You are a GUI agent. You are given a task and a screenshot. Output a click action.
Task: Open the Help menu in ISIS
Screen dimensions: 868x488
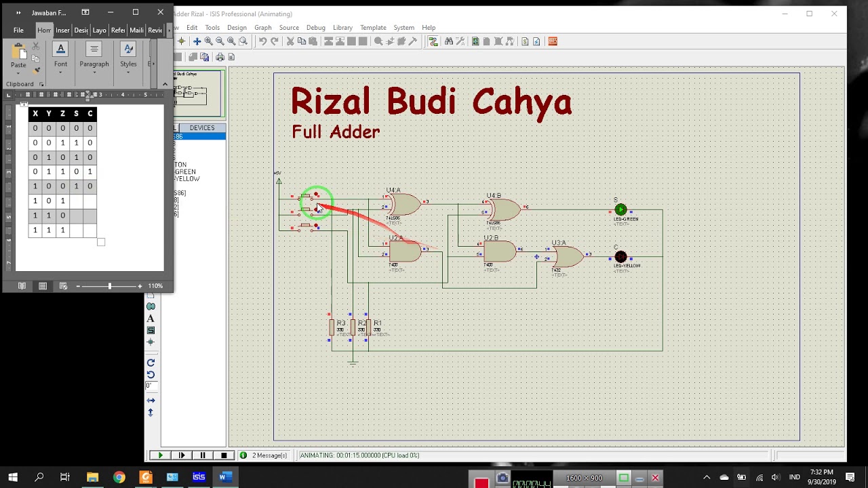429,28
